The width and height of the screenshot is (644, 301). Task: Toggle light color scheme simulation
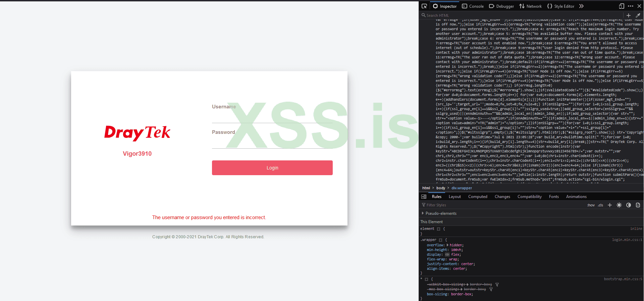[x=619, y=205]
